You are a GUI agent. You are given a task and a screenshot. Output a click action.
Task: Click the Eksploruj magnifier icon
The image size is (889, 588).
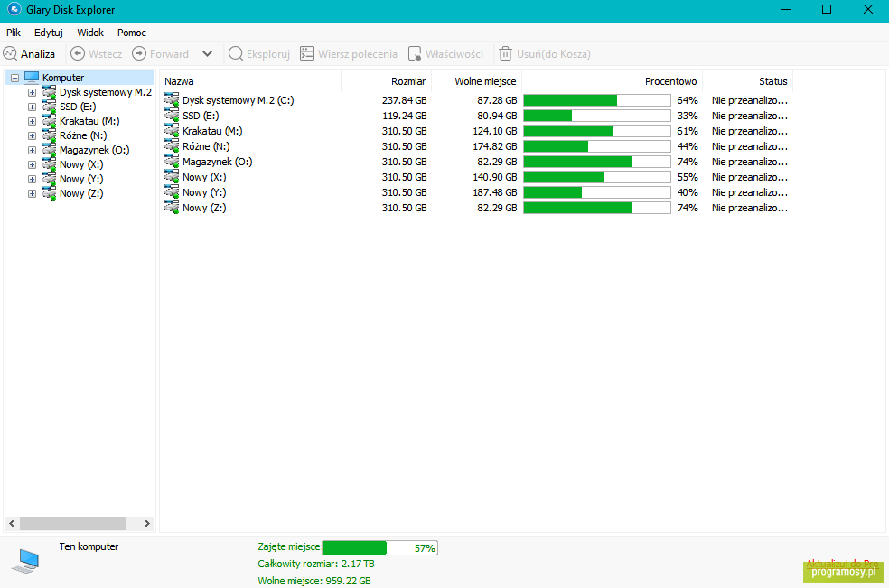[236, 54]
